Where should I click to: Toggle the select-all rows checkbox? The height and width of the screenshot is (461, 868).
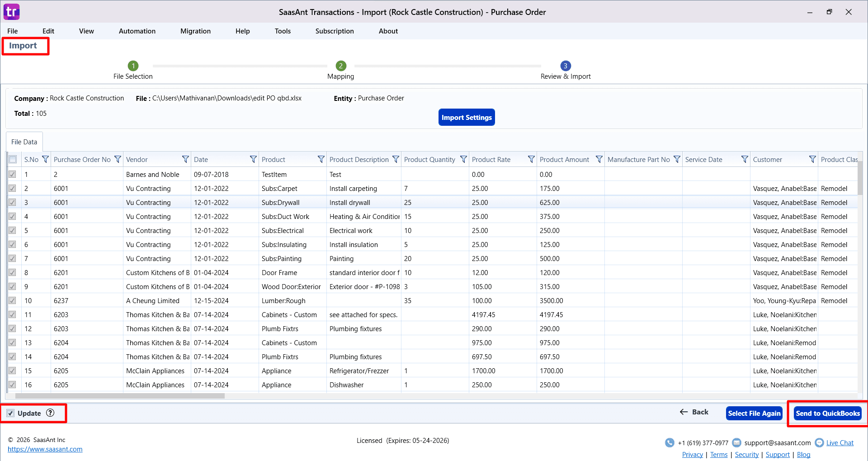(x=13, y=159)
